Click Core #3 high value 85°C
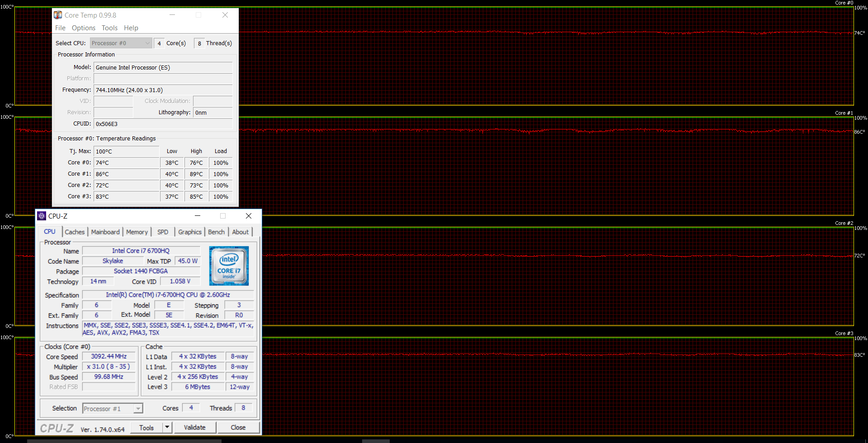This screenshot has width=868, height=443. tap(196, 196)
